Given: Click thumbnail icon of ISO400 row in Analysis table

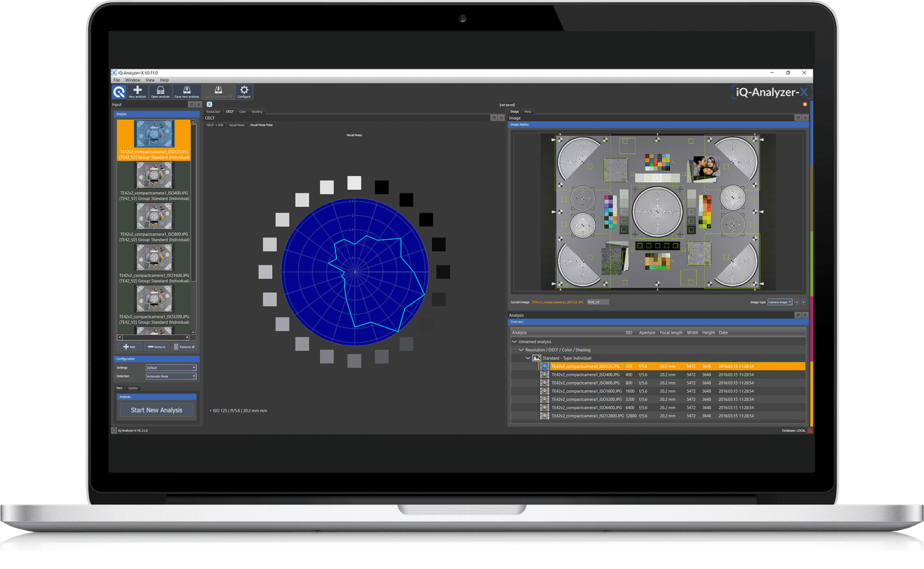Looking at the screenshot, I should point(545,375).
